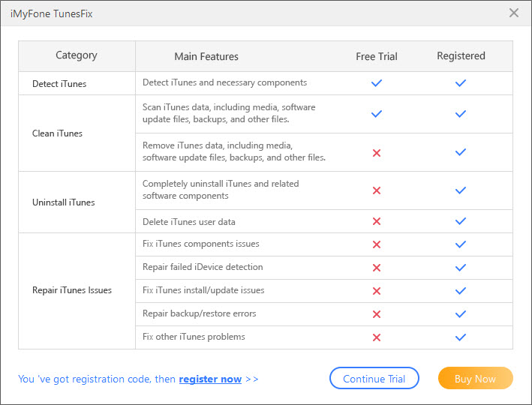Viewport: 532px width, 405px height.
Task: Click Registered checkmark for Scan iTunes data
Action: point(461,114)
